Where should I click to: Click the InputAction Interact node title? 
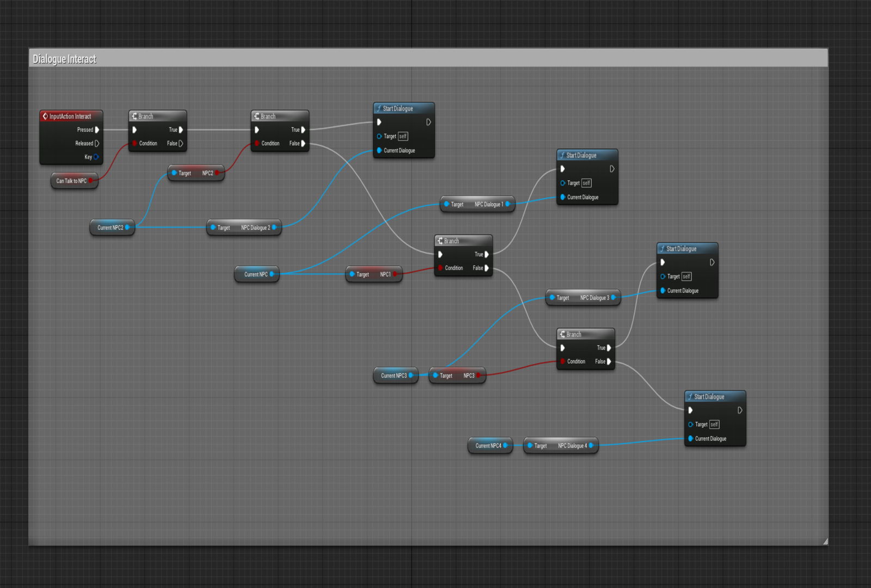click(70, 116)
